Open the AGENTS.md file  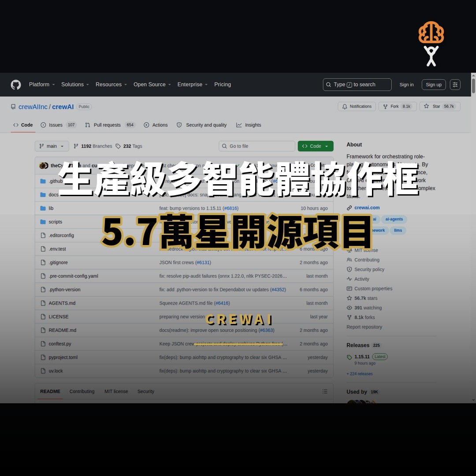pos(62,303)
